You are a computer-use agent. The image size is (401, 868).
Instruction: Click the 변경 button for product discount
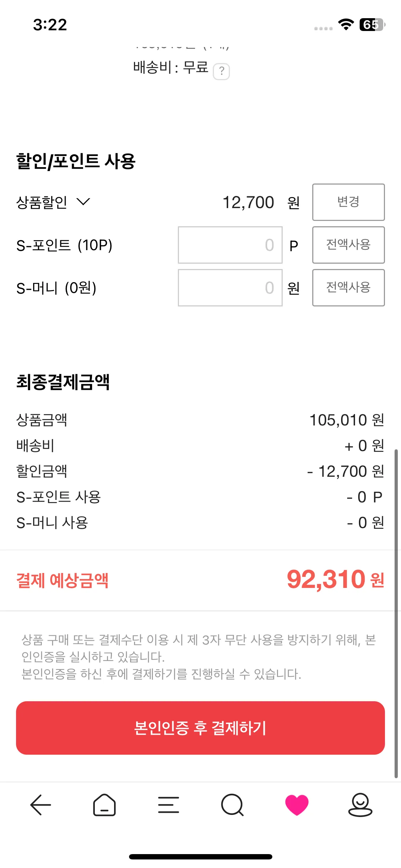[x=348, y=202]
